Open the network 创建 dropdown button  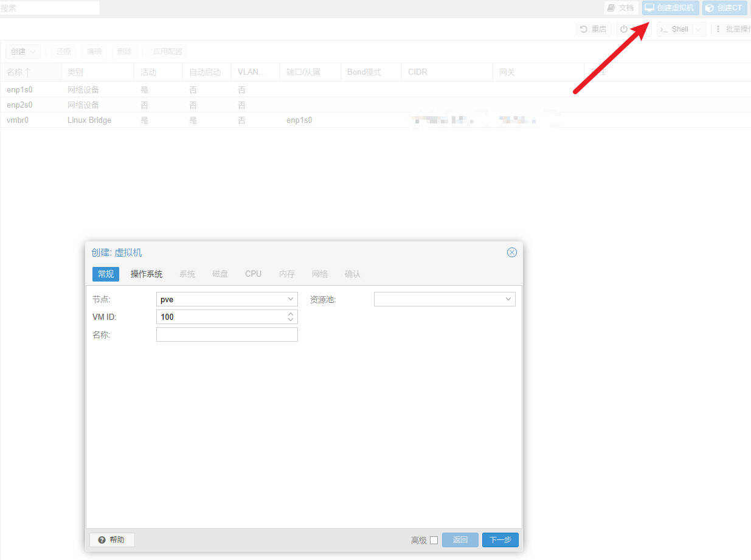click(23, 52)
